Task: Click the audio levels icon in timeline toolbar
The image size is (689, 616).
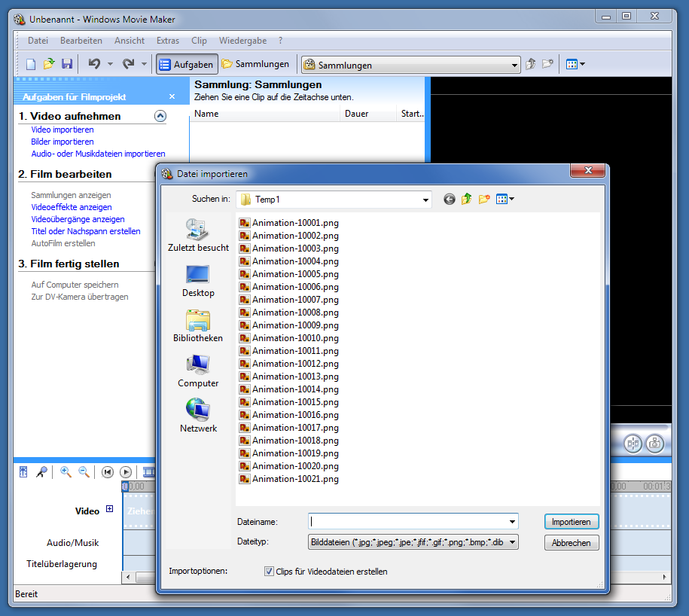Action: [x=23, y=472]
